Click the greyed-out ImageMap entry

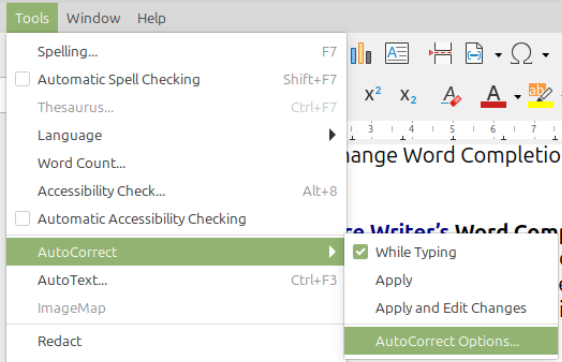[176, 308]
